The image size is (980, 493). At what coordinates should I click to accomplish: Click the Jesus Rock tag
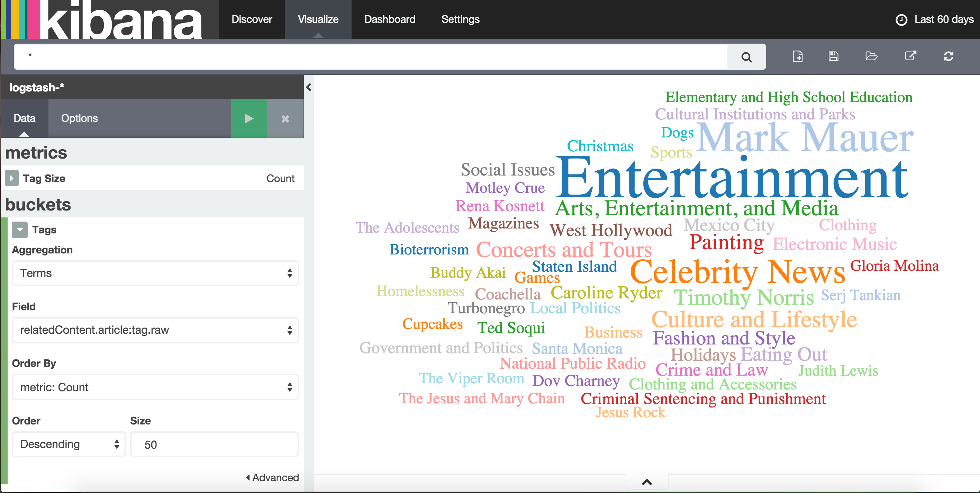click(x=631, y=412)
